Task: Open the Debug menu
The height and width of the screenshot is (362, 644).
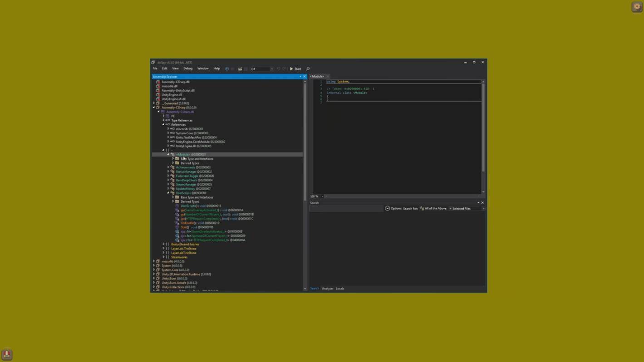Action: point(188,68)
